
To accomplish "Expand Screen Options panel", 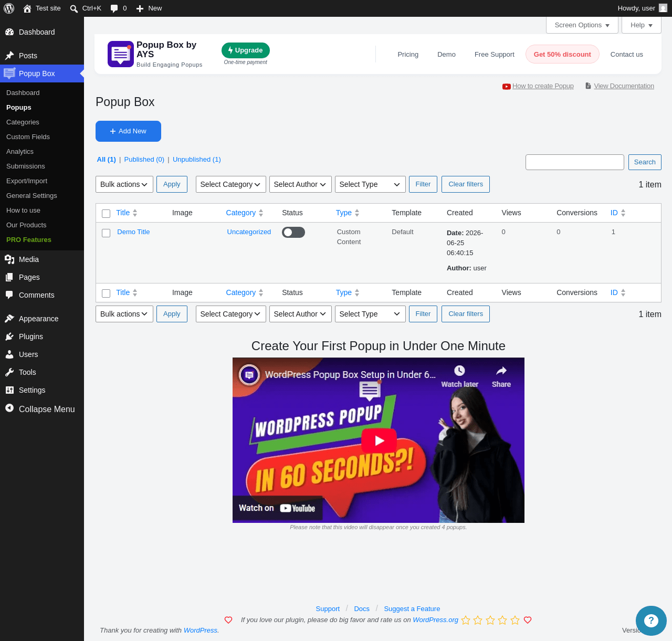I will click(x=582, y=25).
